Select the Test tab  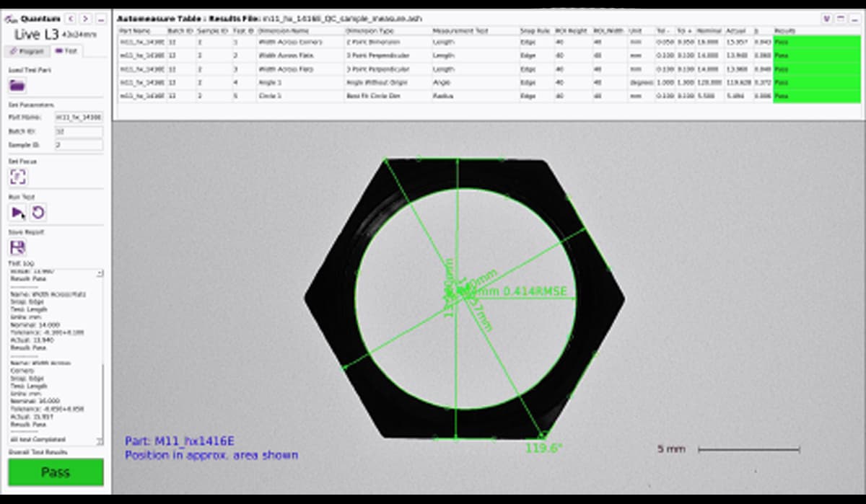pos(66,51)
